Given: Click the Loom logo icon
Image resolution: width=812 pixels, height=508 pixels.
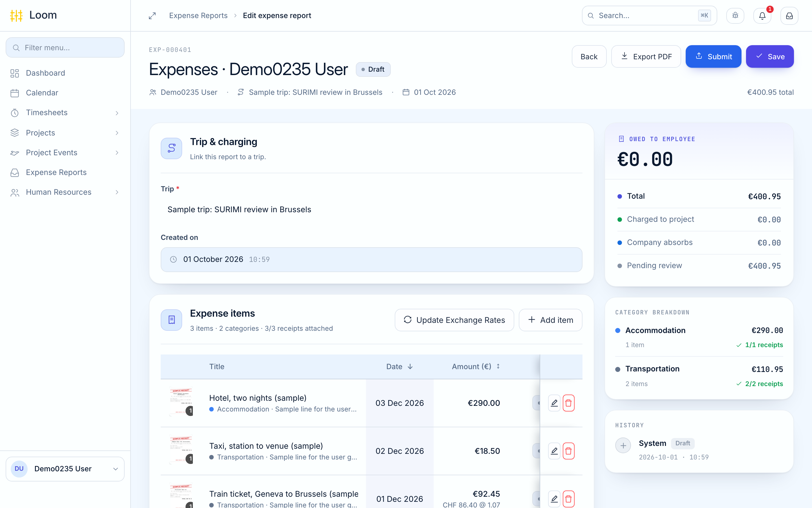Looking at the screenshot, I should (x=16, y=16).
